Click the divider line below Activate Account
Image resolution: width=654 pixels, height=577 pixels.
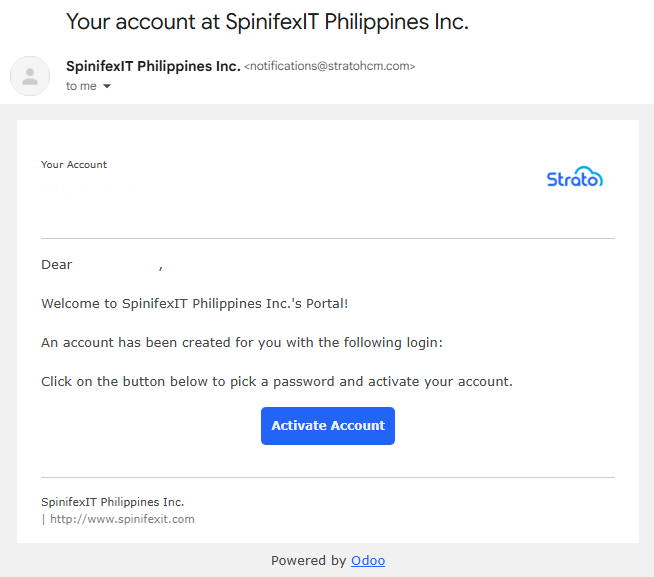(328, 477)
